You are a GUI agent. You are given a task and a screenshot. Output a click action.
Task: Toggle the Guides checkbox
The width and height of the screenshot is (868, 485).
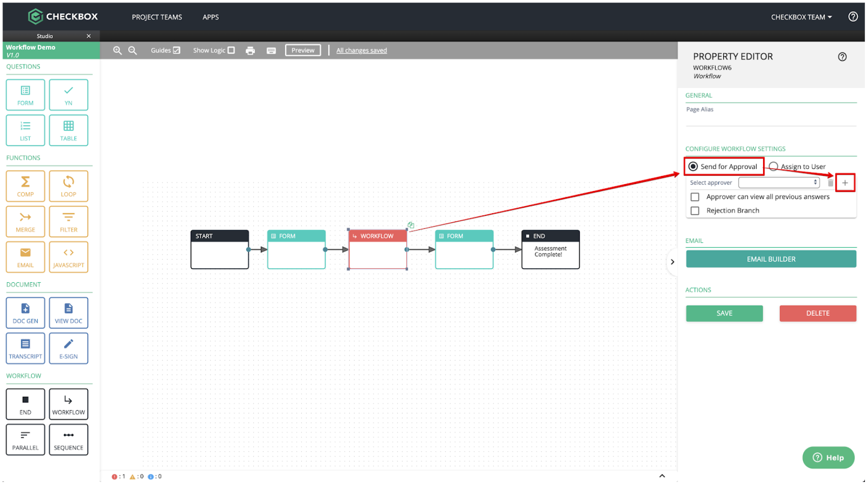[177, 50]
